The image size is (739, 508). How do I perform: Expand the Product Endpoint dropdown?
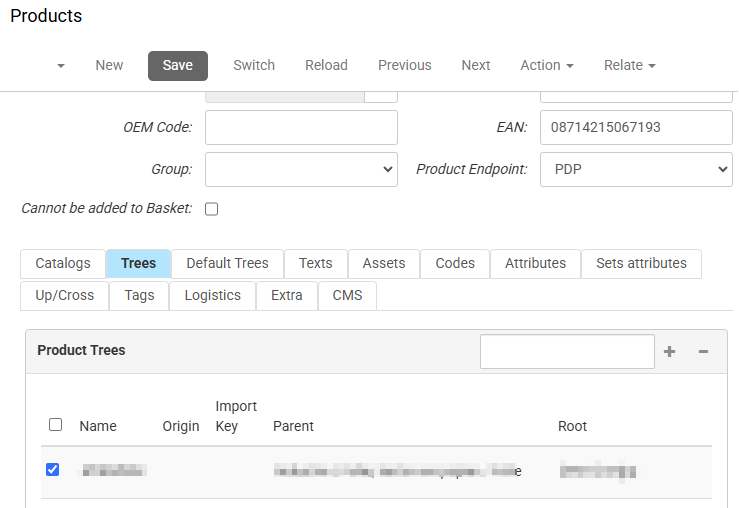636,169
